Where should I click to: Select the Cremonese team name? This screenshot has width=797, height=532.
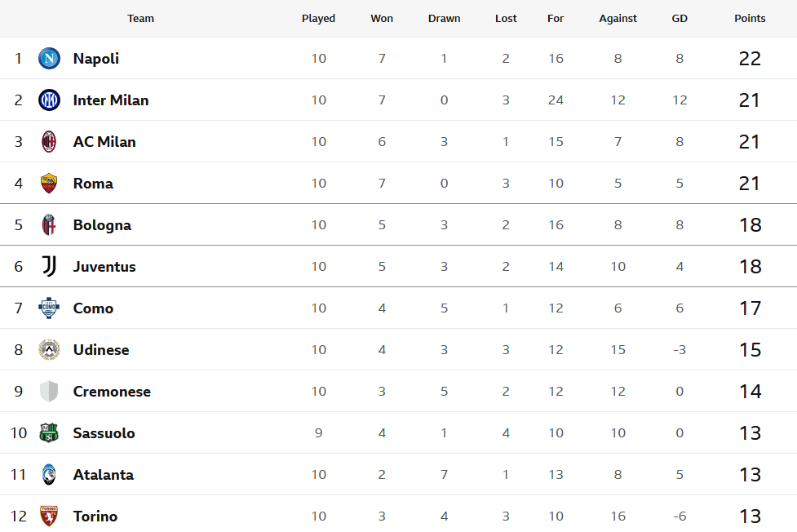pyautogui.click(x=112, y=392)
